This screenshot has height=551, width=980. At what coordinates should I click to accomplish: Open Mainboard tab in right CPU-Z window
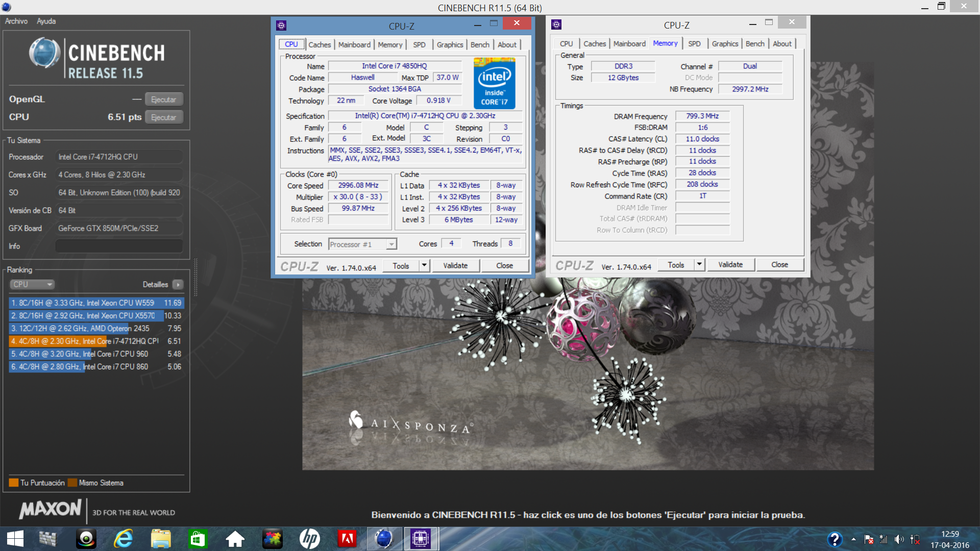click(x=629, y=44)
